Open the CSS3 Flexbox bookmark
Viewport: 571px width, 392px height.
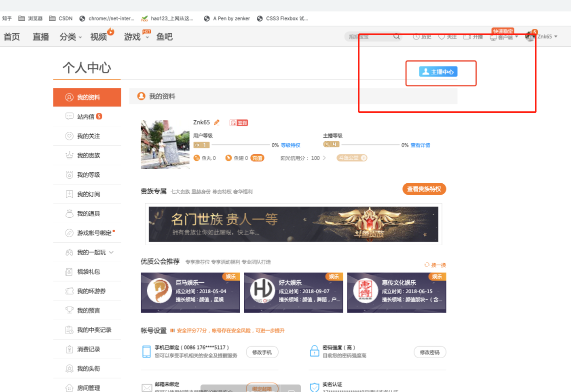click(x=282, y=18)
